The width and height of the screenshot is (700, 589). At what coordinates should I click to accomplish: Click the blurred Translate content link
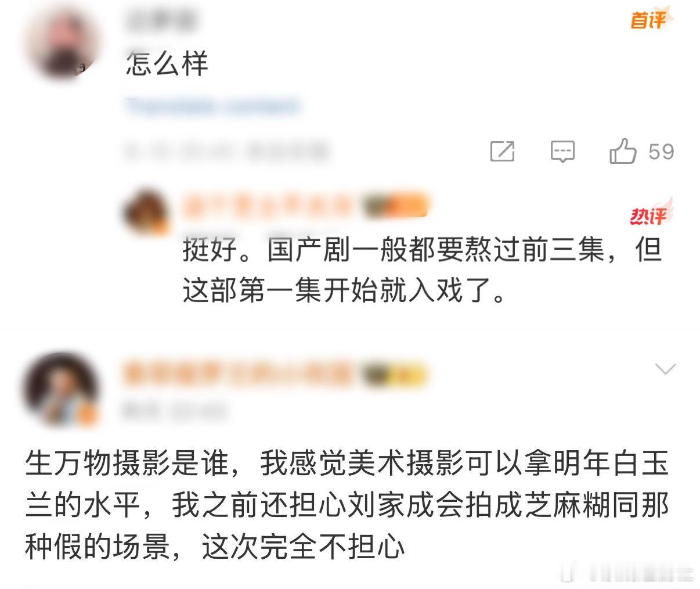[212, 106]
